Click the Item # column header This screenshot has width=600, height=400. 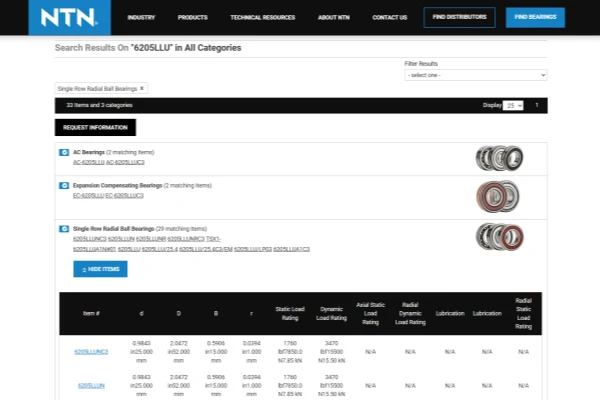pyautogui.click(x=91, y=313)
